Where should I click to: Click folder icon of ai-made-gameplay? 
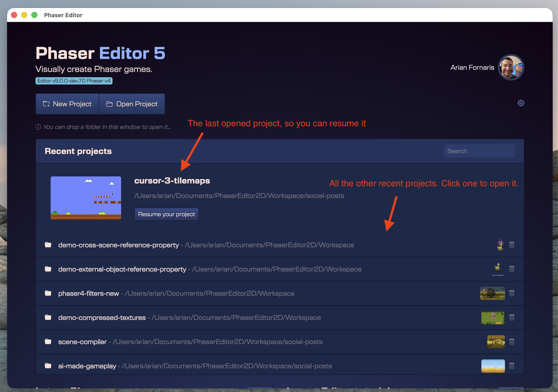48,366
